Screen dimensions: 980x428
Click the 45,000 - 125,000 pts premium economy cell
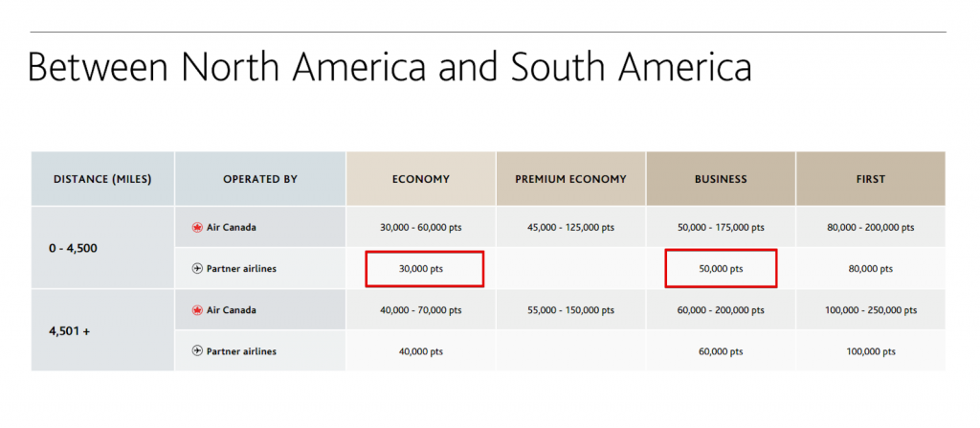pyautogui.click(x=570, y=228)
